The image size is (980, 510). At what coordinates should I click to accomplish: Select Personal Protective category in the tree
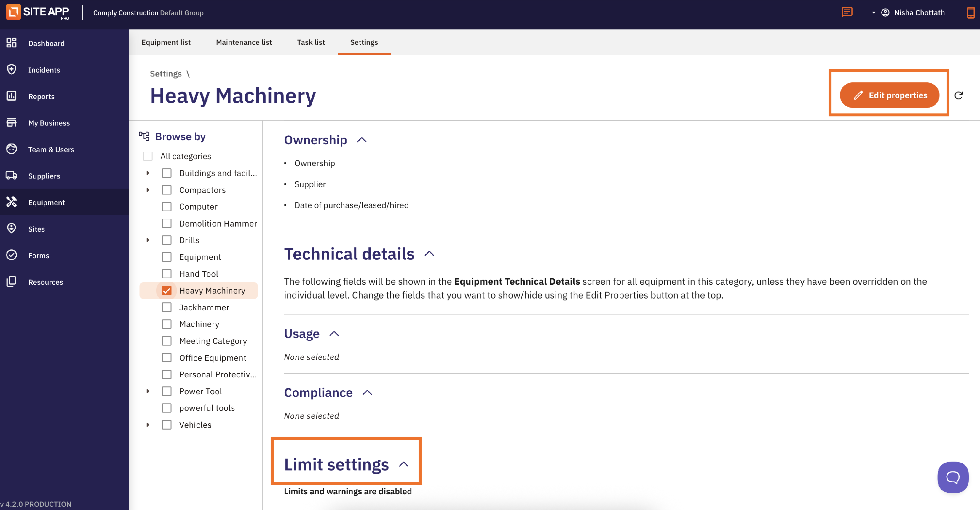pos(218,375)
